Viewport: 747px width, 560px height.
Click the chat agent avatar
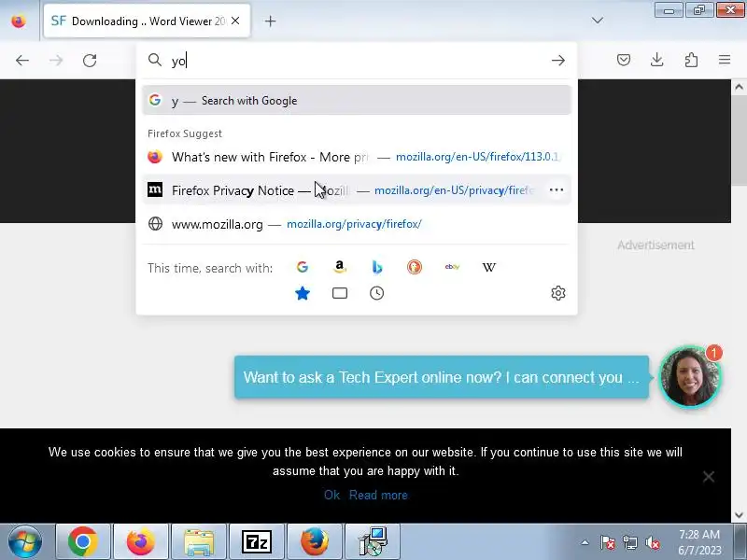[690, 377]
